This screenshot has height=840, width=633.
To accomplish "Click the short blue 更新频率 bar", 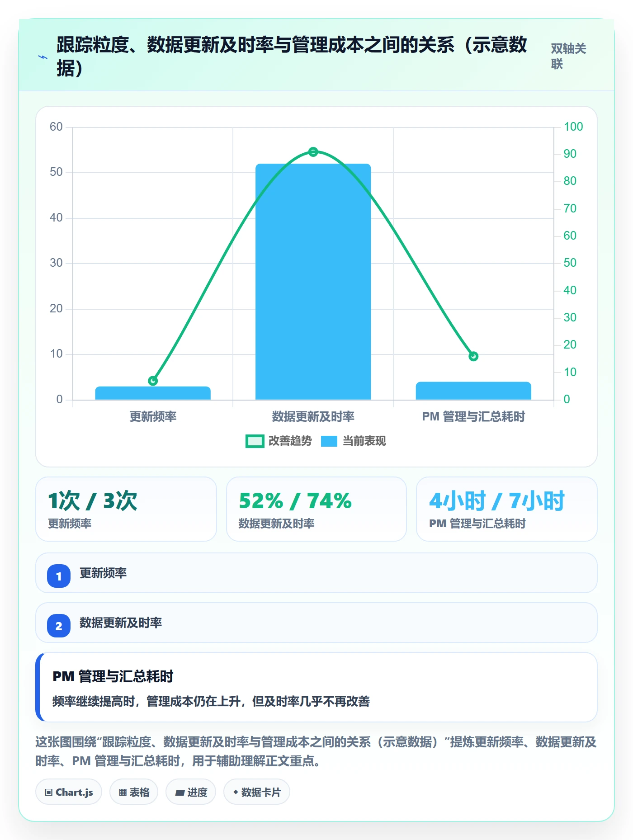I will tap(153, 393).
